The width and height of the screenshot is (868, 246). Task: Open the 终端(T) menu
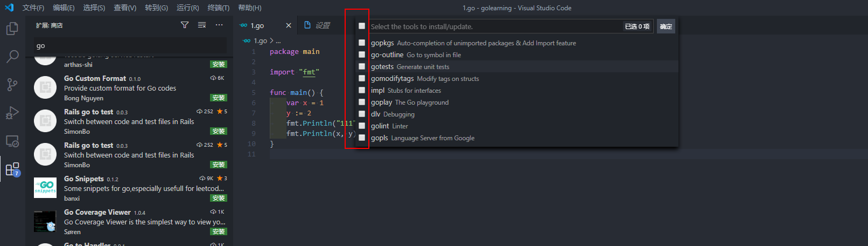[218, 8]
